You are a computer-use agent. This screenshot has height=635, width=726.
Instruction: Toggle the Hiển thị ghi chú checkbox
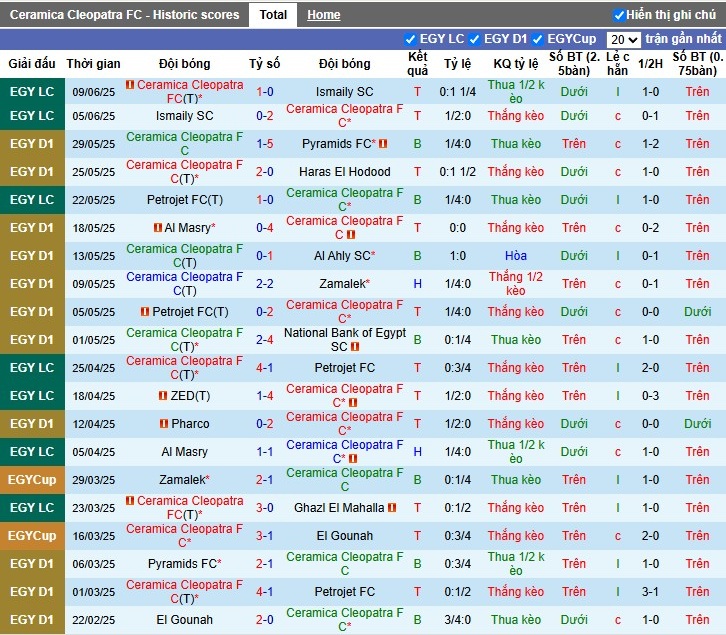click(619, 15)
